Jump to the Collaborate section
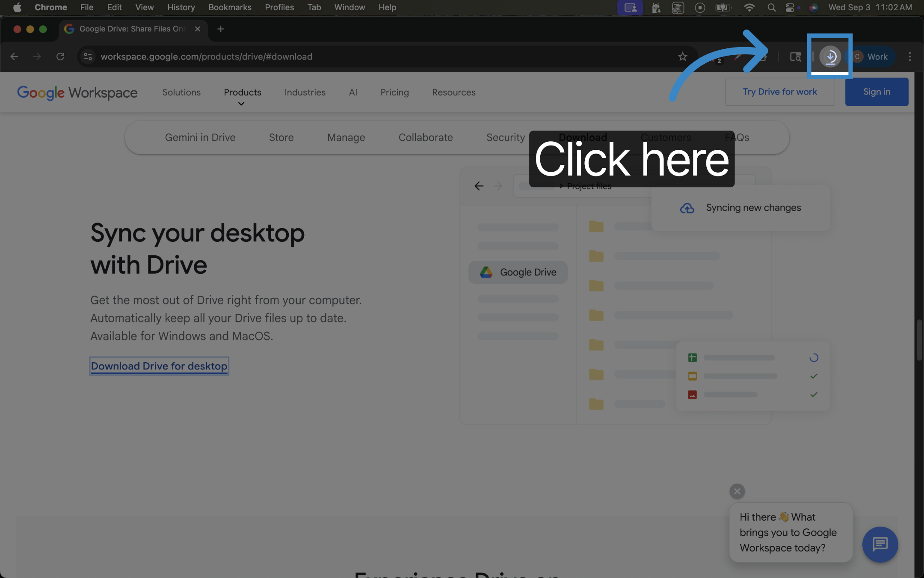924x578 pixels. (426, 137)
